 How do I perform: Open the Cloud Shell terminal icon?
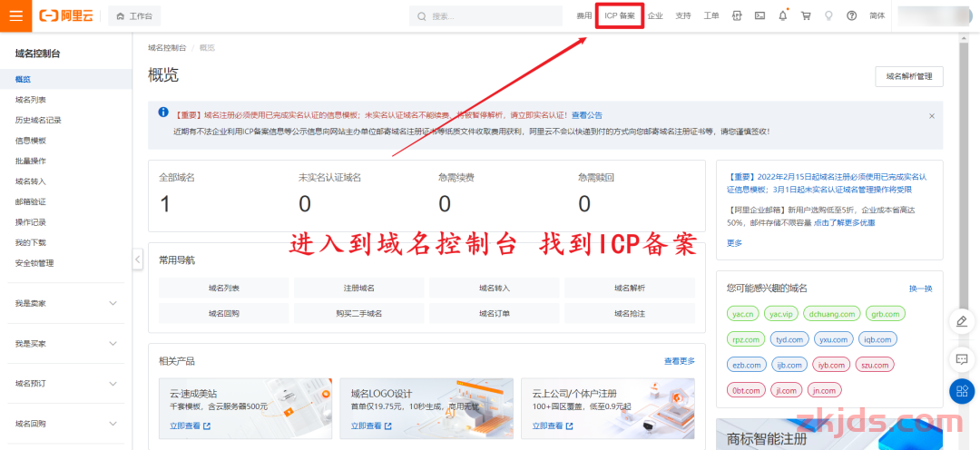click(x=760, y=16)
